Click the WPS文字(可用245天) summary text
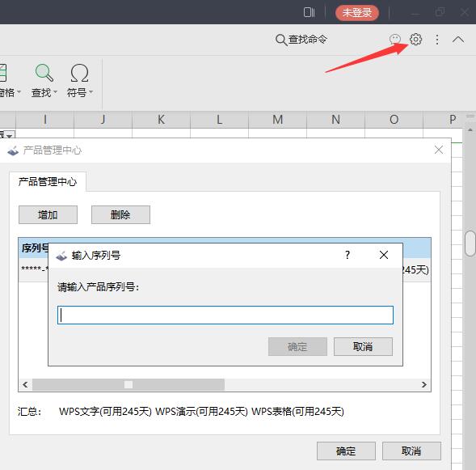 [x=105, y=412]
